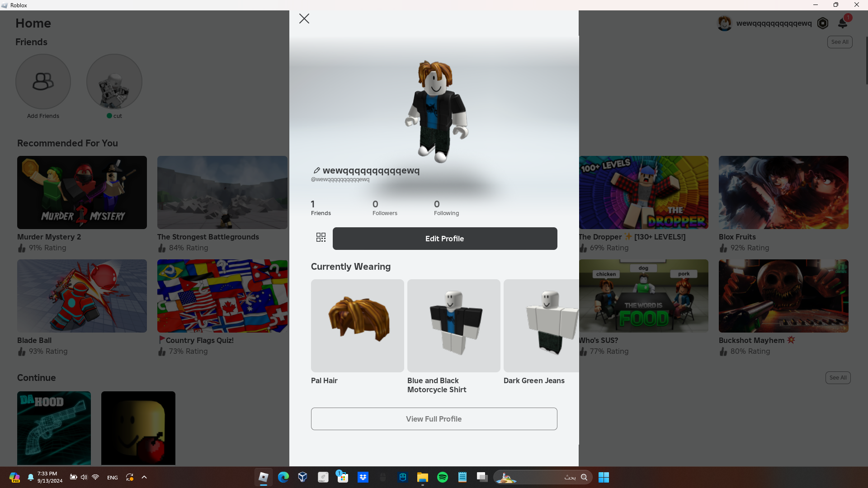868x488 pixels.
Task: Click the pencil icon to edit display name
Action: pyautogui.click(x=316, y=170)
